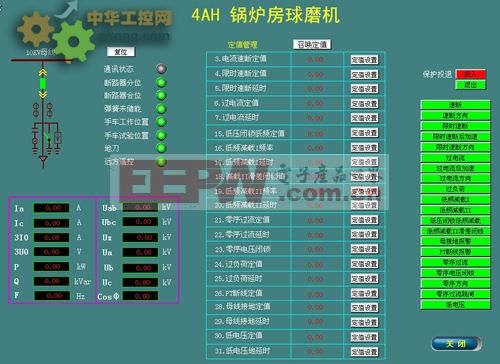
Task: Open 定值设置 for 15.低压闭锁低频定值
Action: pos(364,133)
